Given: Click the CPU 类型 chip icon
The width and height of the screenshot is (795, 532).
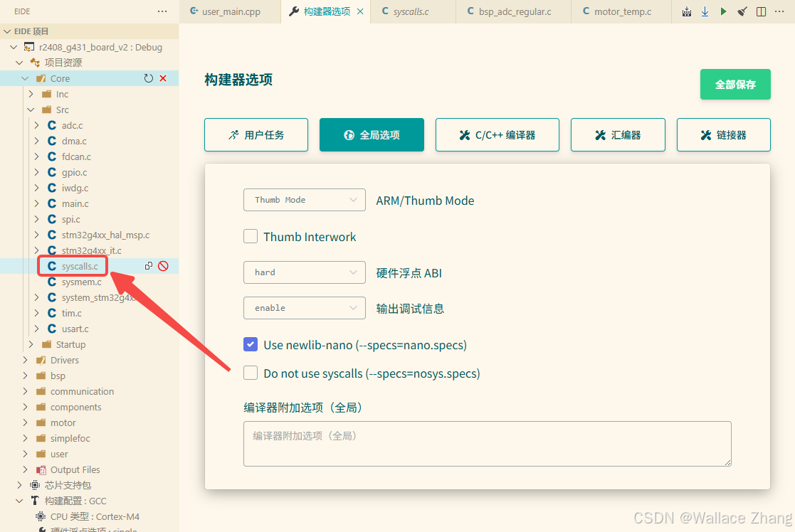Looking at the screenshot, I should 41,516.
